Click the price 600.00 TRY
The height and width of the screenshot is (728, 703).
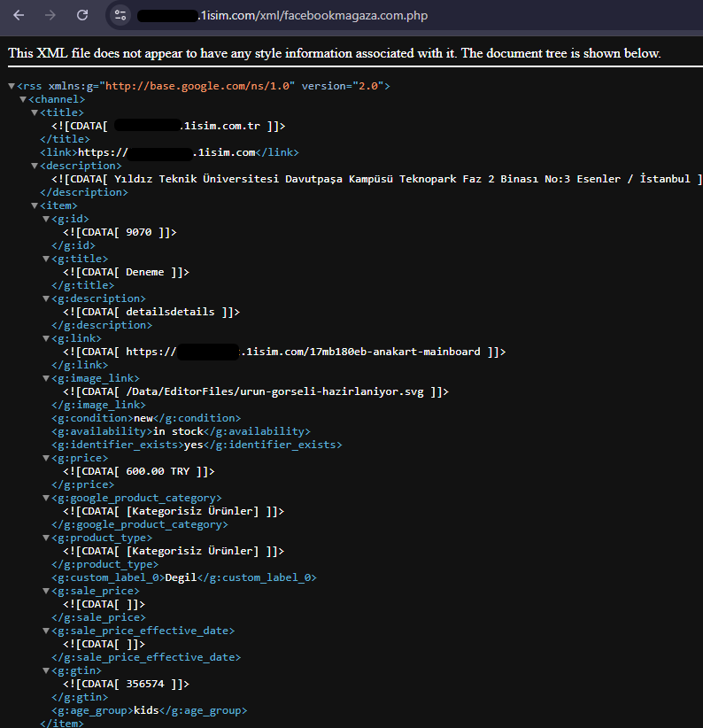[158, 471]
